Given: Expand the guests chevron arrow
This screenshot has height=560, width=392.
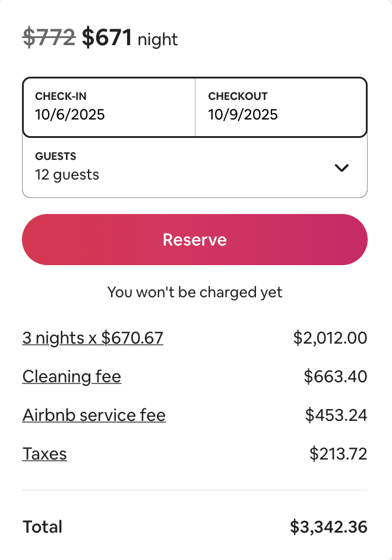Looking at the screenshot, I should coord(342,168).
